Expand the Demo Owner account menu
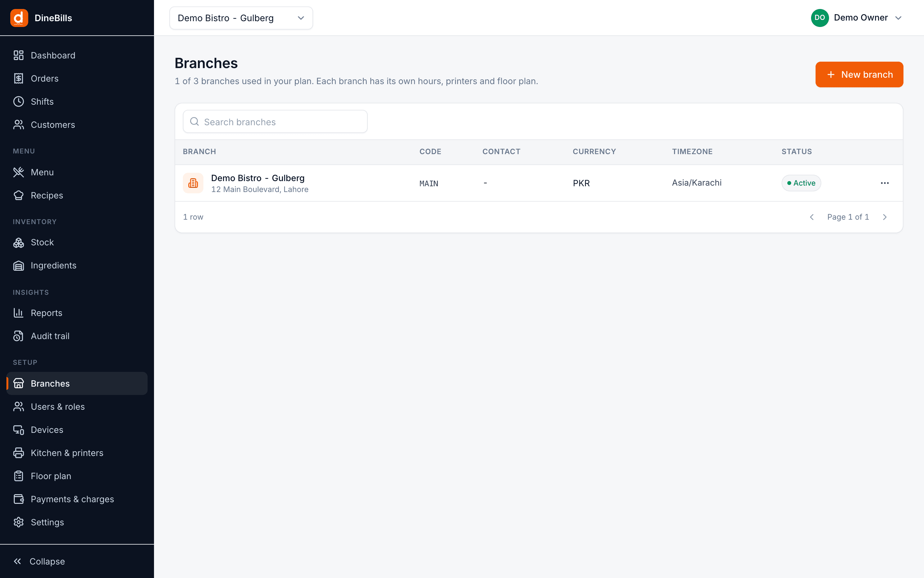924x578 pixels. click(856, 18)
